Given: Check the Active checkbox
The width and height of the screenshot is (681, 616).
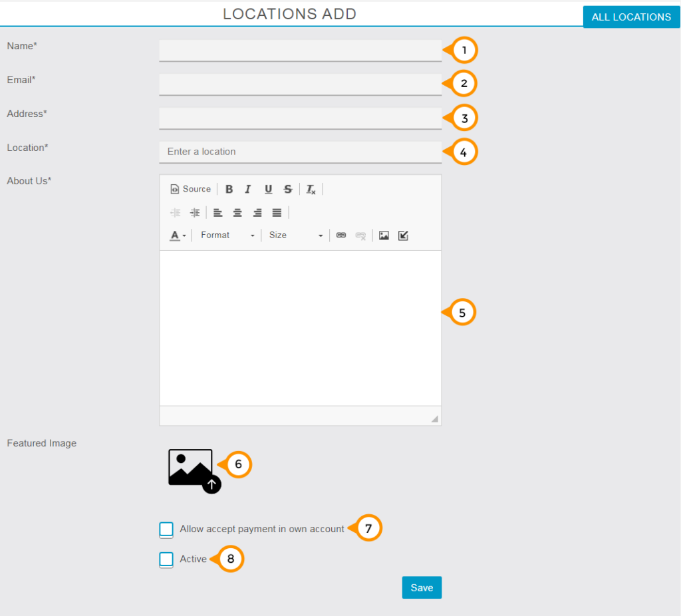Looking at the screenshot, I should 166,559.
